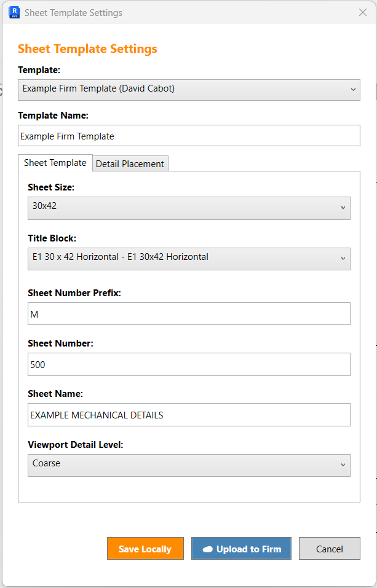Click the Cancel button
The width and height of the screenshot is (377, 588).
pyautogui.click(x=329, y=549)
